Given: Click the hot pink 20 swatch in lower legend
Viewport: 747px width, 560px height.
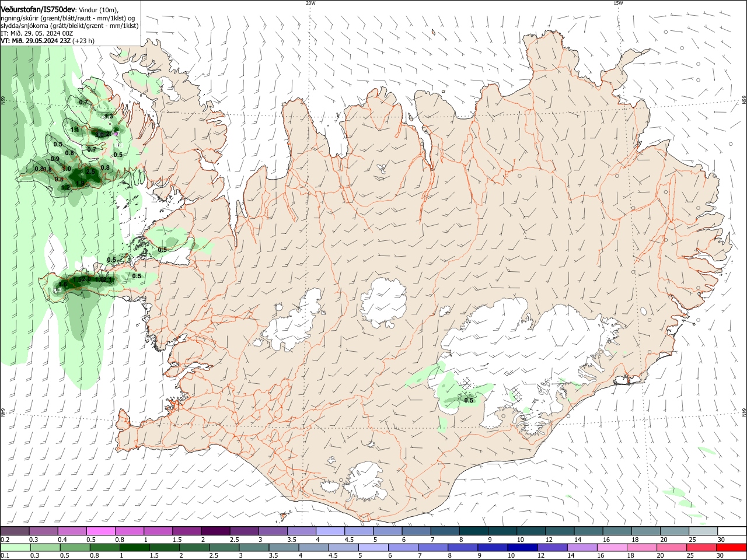Looking at the screenshot, I should tap(671, 547).
